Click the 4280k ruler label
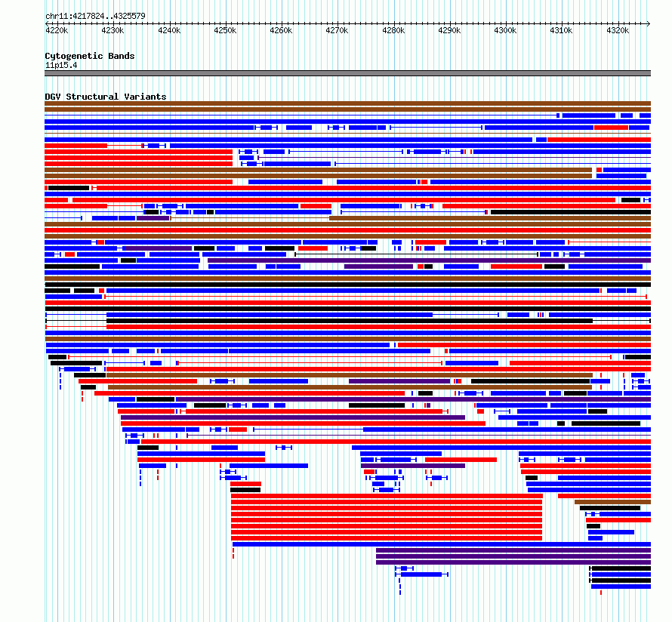Viewport: 672px width, 622px height. (393, 30)
